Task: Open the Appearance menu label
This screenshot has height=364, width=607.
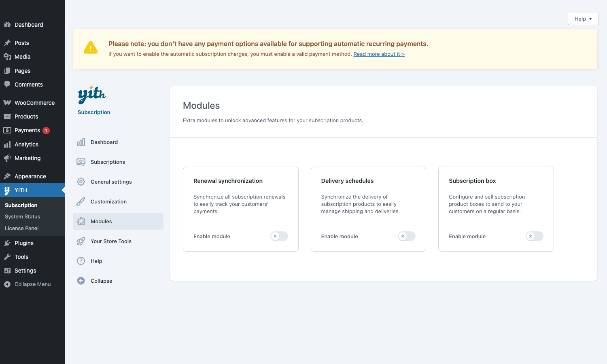Action: pyautogui.click(x=30, y=176)
